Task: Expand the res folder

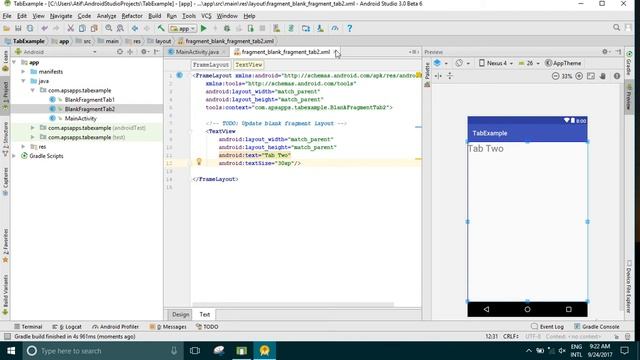Action: click(x=23, y=147)
